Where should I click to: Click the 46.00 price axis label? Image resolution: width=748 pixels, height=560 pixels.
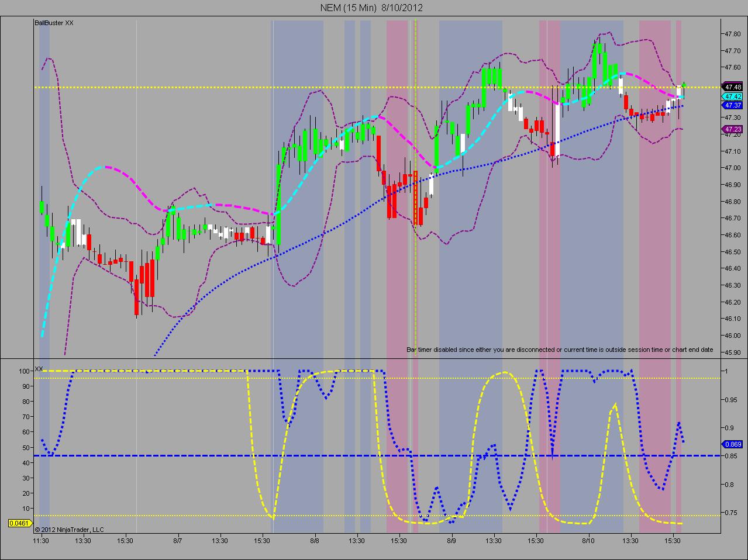(x=733, y=336)
